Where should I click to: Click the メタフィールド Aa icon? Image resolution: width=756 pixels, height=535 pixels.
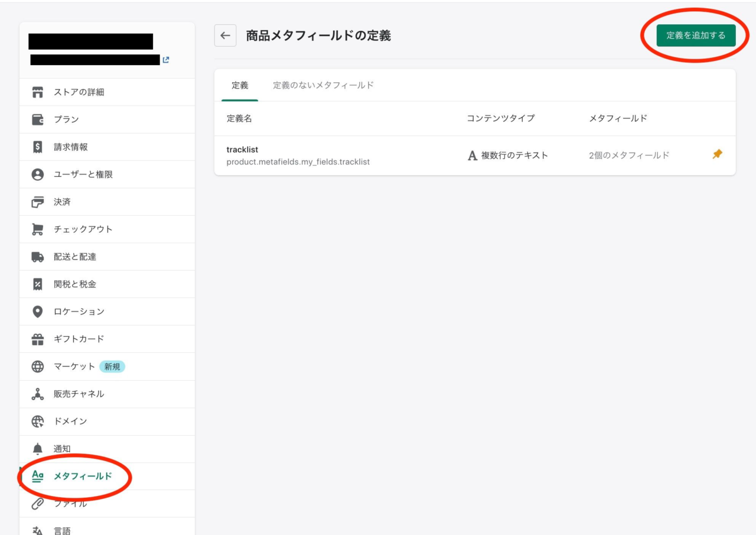click(38, 476)
